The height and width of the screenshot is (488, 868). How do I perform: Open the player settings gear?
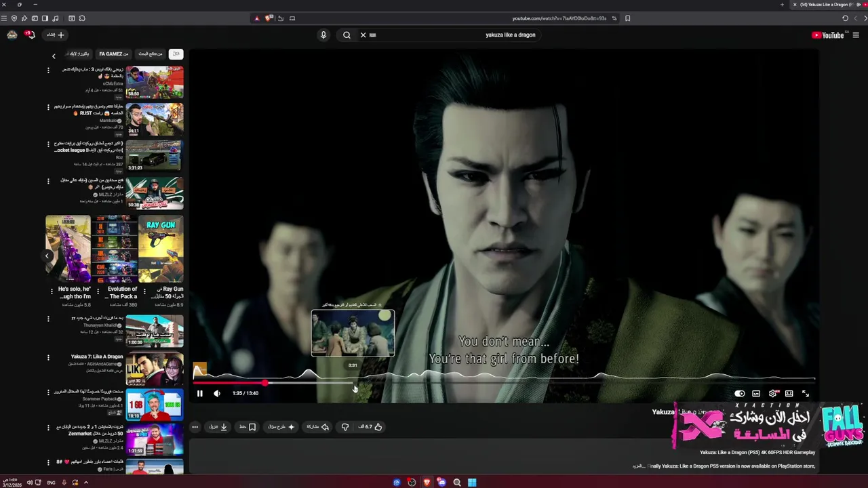pos(773,393)
